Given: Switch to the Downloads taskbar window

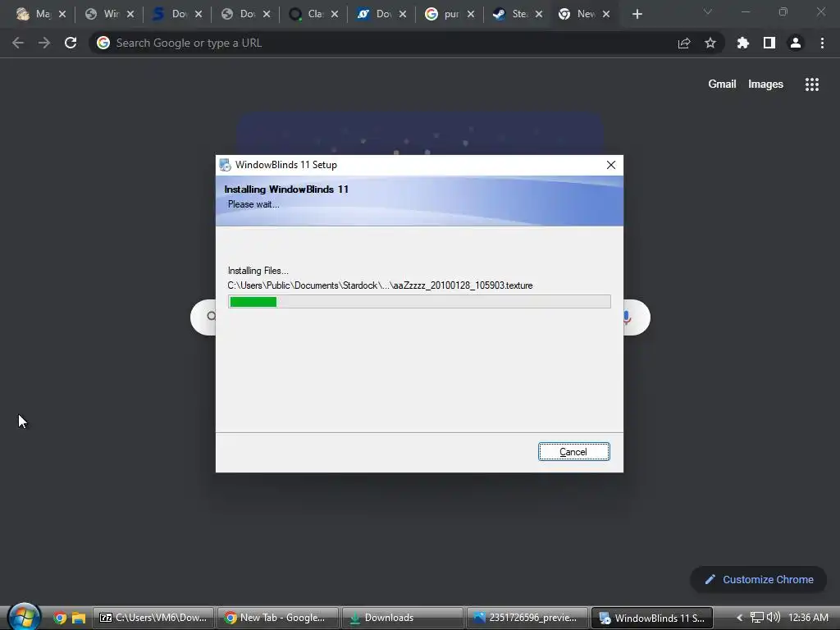Looking at the screenshot, I should [402, 618].
